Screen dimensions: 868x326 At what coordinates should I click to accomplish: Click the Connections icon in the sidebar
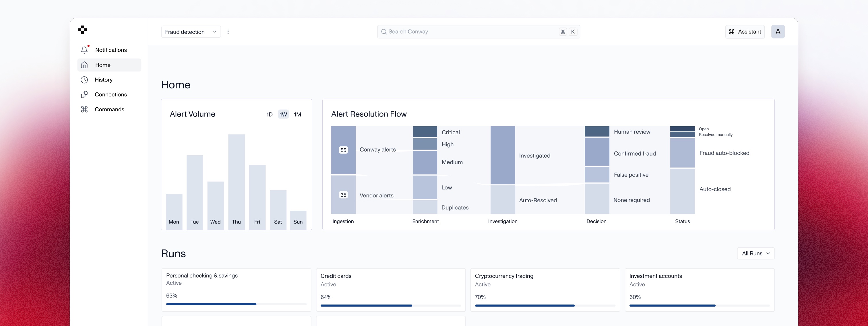(x=84, y=95)
